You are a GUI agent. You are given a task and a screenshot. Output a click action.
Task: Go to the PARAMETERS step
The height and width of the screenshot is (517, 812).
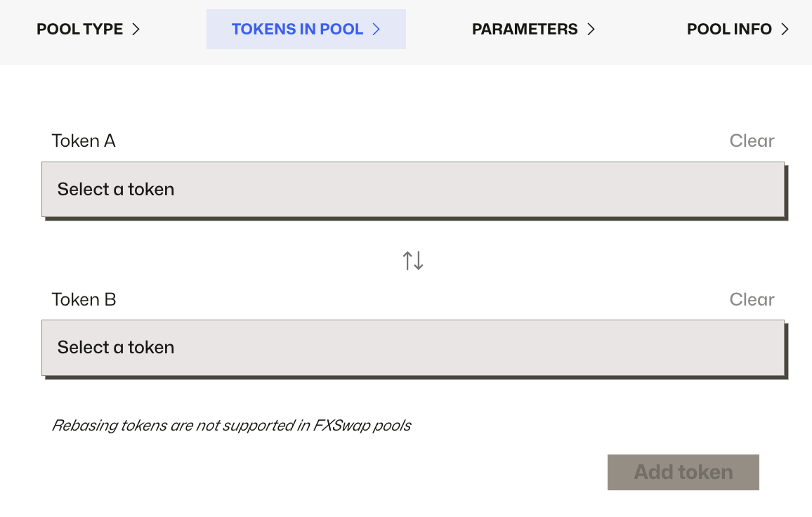pos(525,29)
